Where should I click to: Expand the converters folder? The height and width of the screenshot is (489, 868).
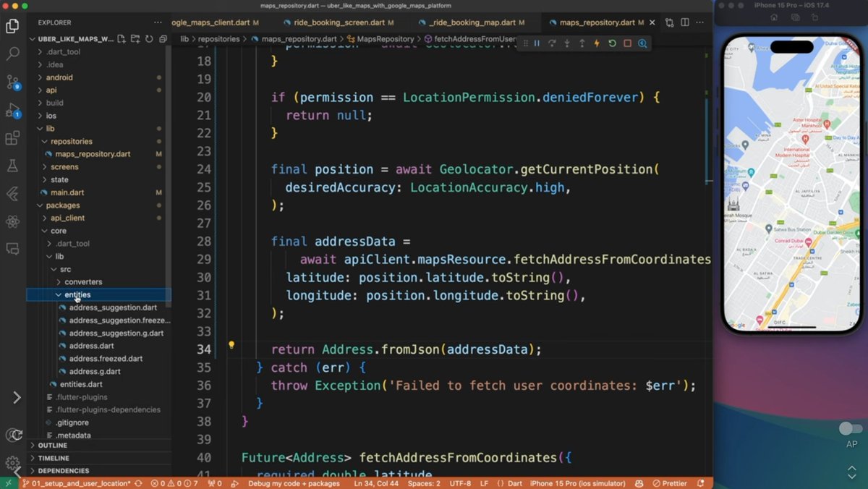coord(98,282)
